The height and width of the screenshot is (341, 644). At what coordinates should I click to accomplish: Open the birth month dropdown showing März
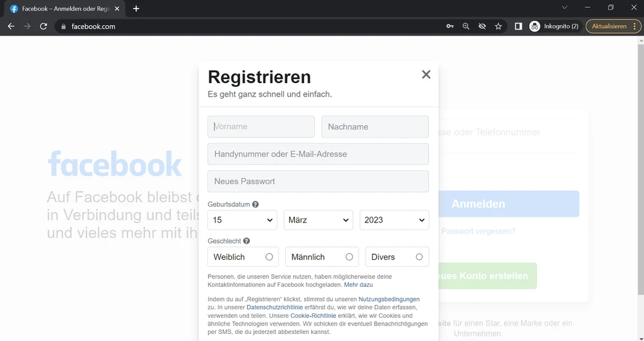click(318, 220)
